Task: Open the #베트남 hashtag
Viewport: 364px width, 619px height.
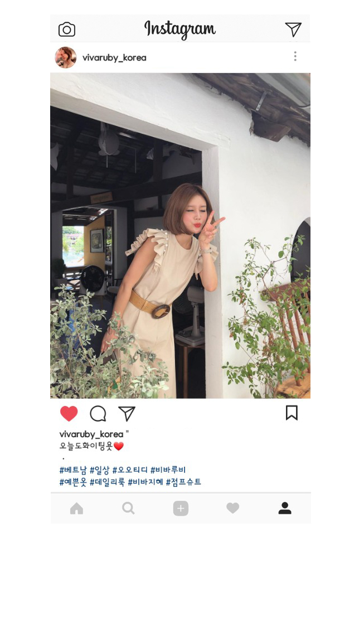Action: [x=73, y=470]
